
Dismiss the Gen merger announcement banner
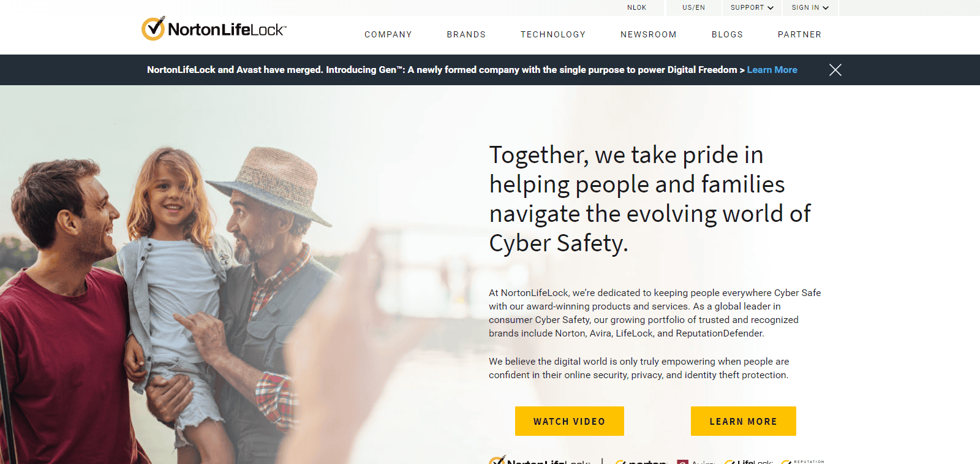click(x=835, y=70)
